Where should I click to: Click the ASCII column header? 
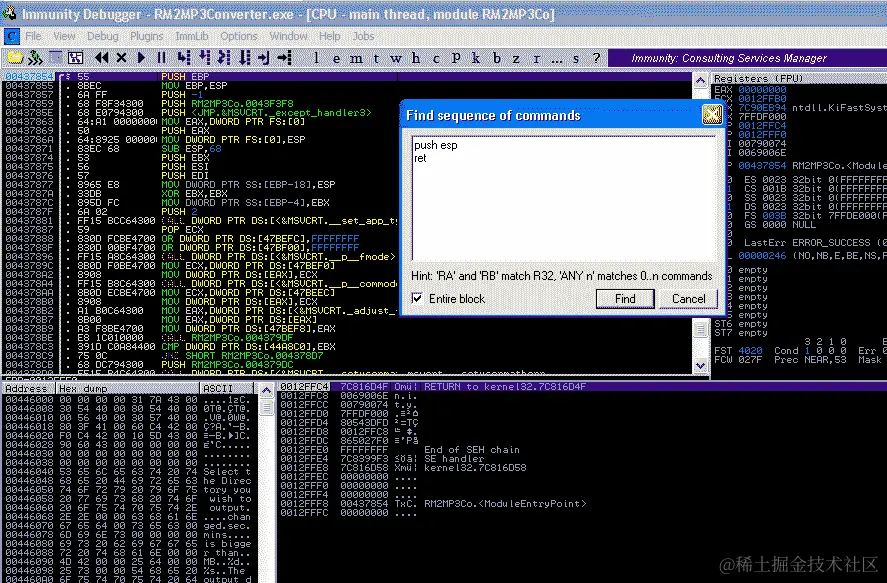pyautogui.click(x=226, y=388)
